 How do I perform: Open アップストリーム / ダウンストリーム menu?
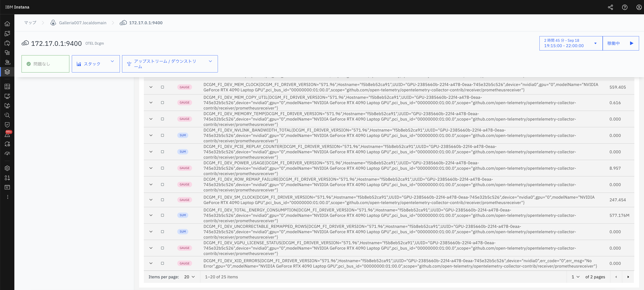point(170,64)
